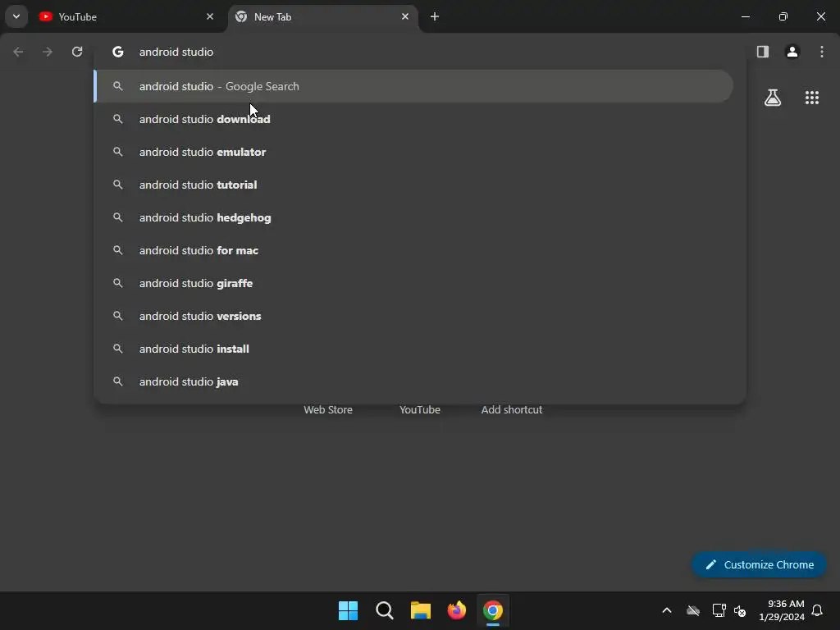840x630 pixels.
Task: Click the Chrome taskbar icon
Action: [493, 610]
